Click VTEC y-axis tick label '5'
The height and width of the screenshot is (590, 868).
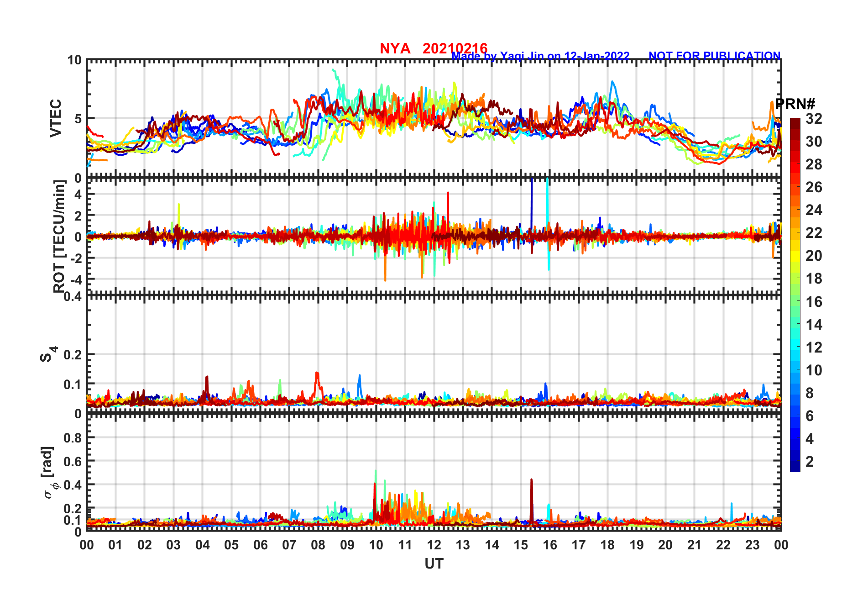coord(78,119)
